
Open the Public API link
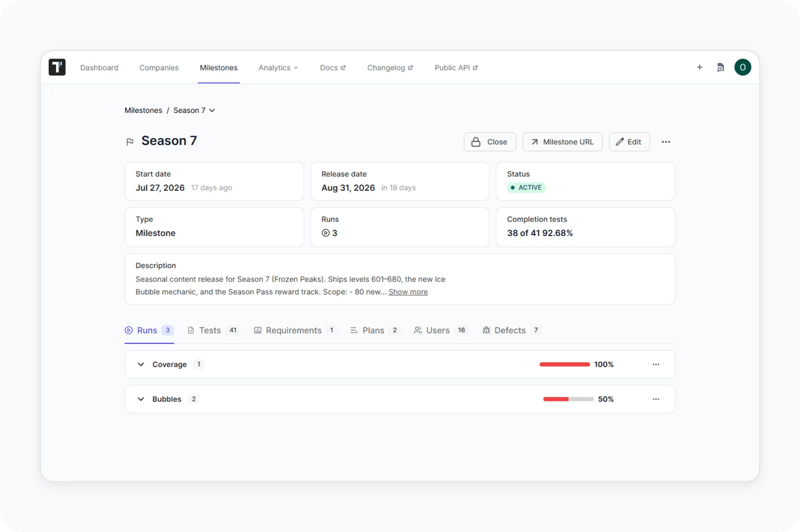pyautogui.click(x=456, y=67)
